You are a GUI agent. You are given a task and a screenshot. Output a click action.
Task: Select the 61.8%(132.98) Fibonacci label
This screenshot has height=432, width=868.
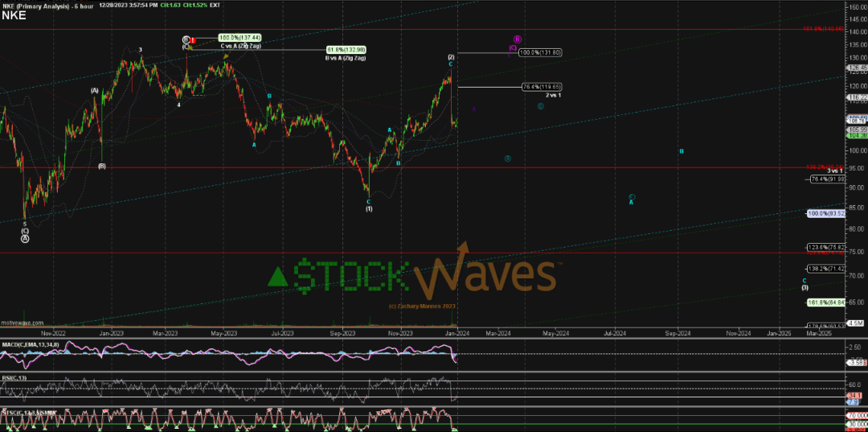[346, 49]
